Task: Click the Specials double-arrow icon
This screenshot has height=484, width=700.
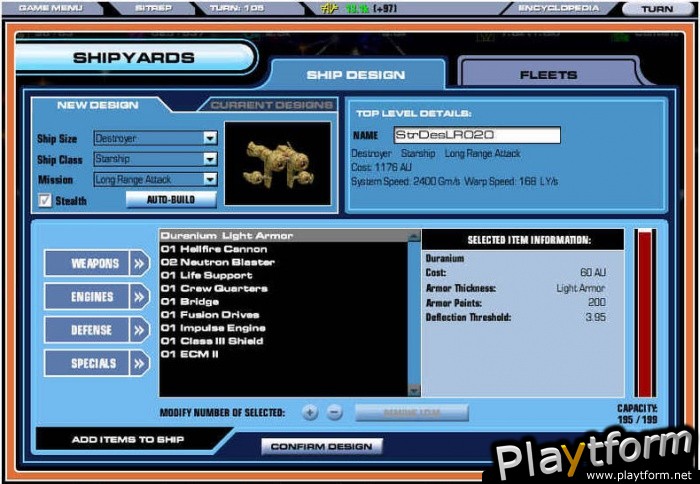Action: click(x=139, y=363)
